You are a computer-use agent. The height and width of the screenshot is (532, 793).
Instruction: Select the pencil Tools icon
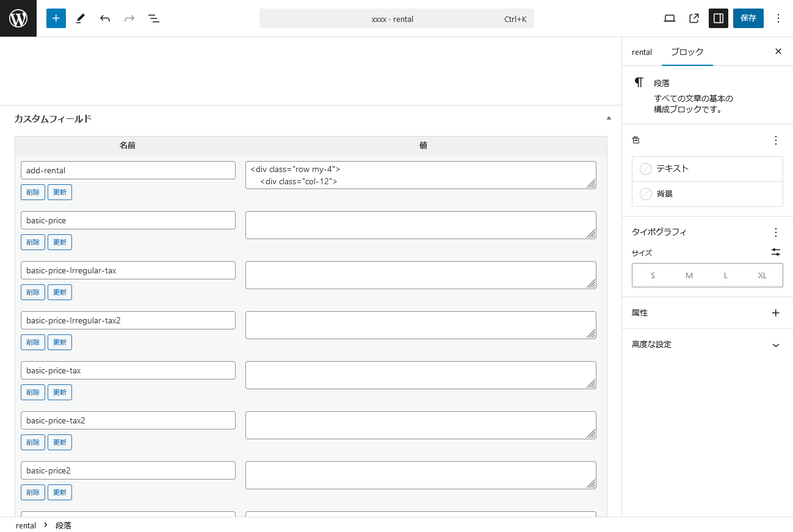(81, 18)
